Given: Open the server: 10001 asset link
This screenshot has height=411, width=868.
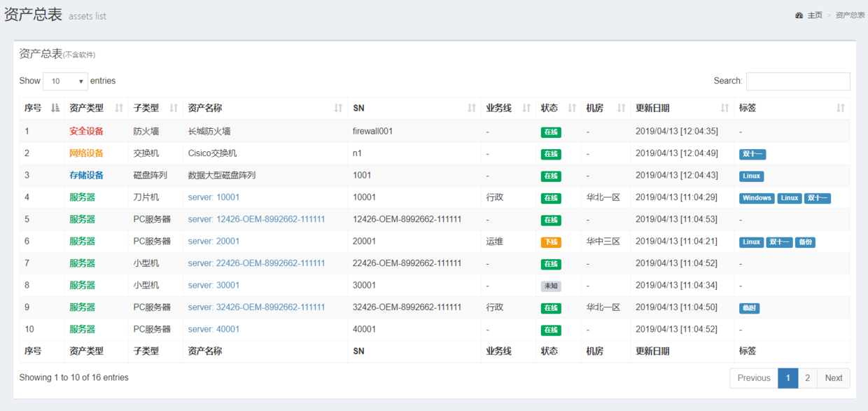Looking at the screenshot, I should [x=213, y=197].
